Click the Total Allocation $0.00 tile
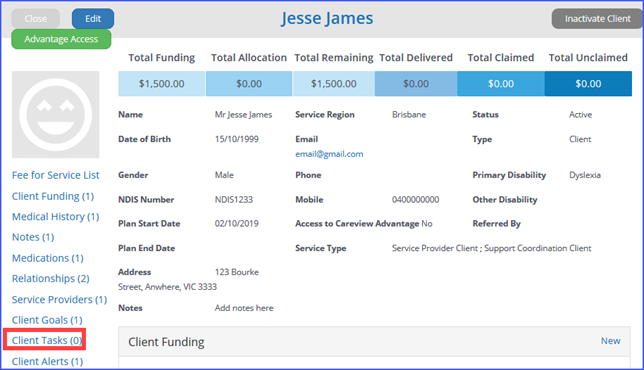644x370 pixels. (249, 84)
